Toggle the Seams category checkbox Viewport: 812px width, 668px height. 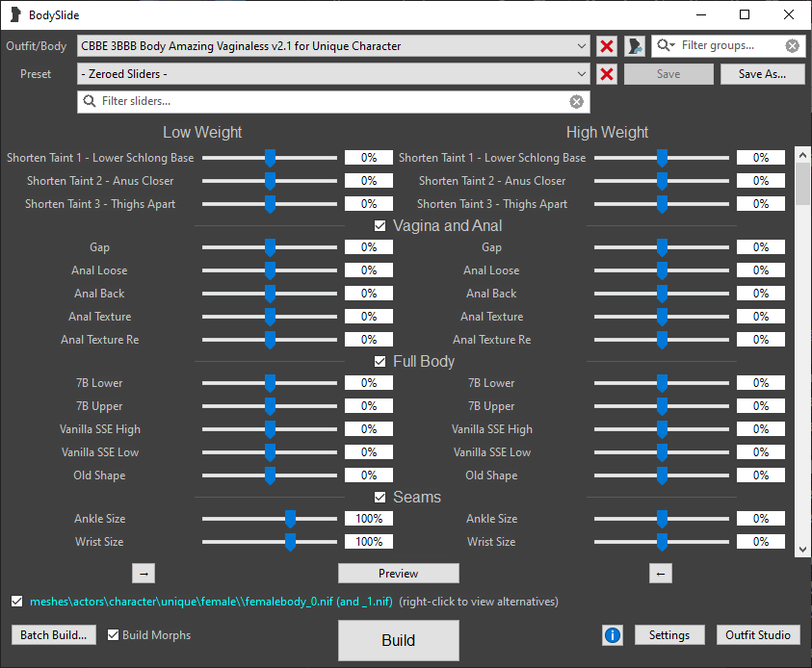click(380, 497)
